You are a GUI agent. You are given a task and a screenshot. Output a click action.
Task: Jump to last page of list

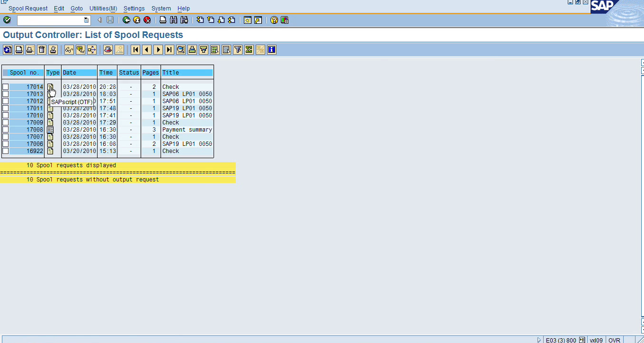click(x=170, y=49)
